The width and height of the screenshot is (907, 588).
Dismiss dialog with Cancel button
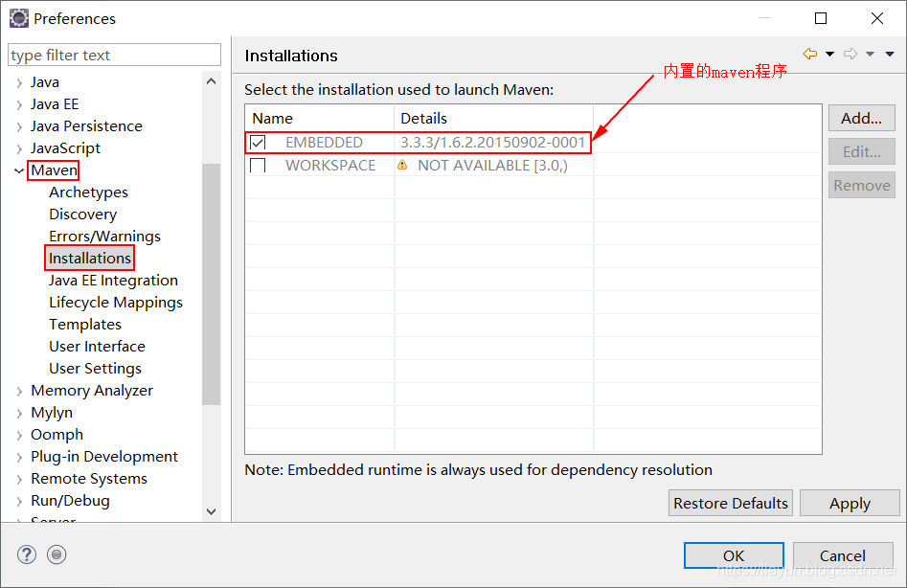point(843,555)
